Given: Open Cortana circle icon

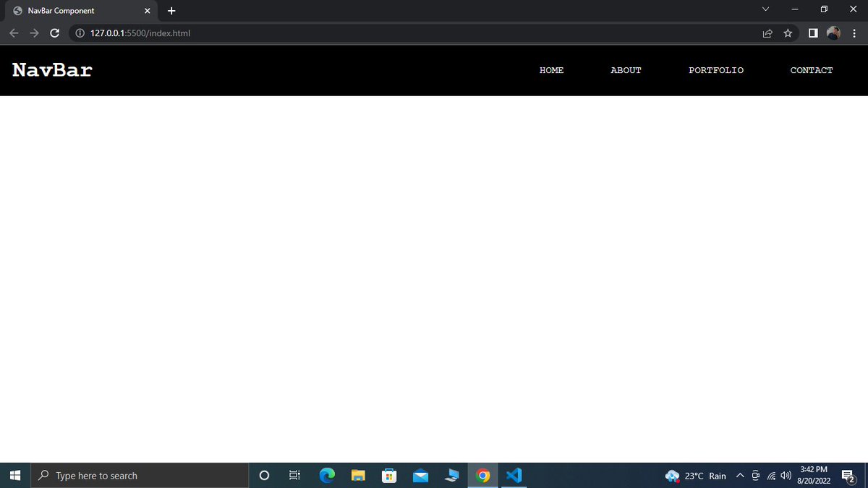Looking at the screenshot, I should (264, 476).
